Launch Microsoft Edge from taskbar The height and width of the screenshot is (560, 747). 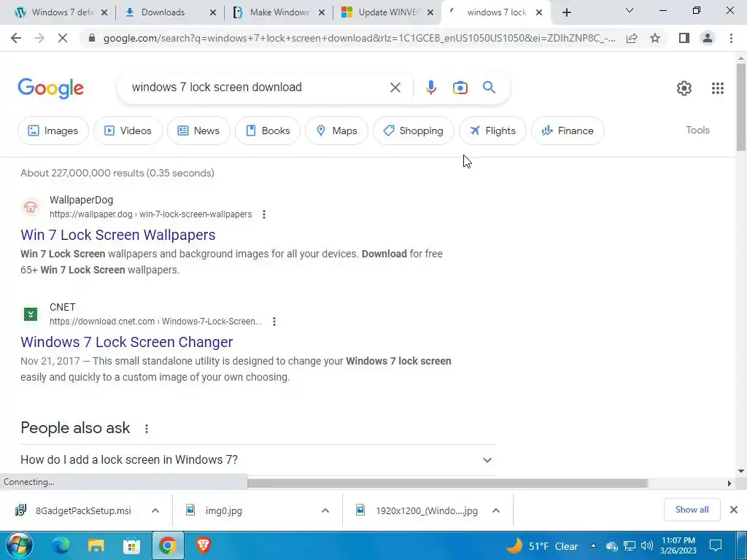pyautogui.click(x=61, y=545)
